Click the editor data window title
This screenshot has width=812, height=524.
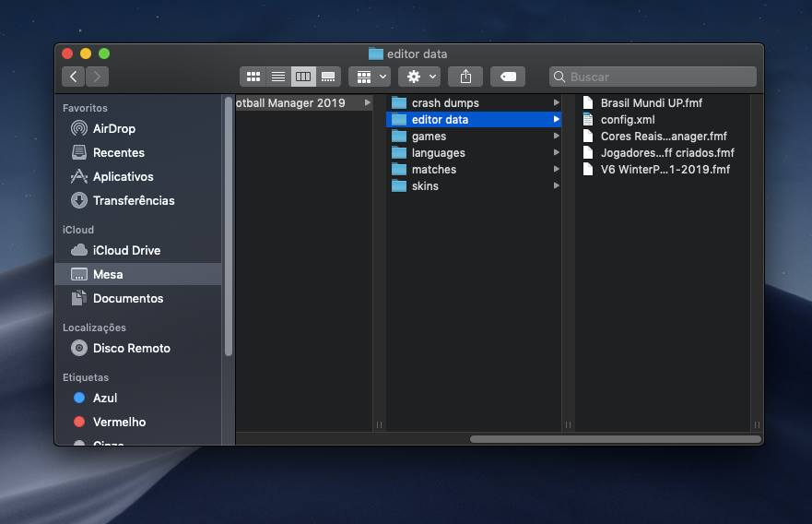(x=417, y=54)
